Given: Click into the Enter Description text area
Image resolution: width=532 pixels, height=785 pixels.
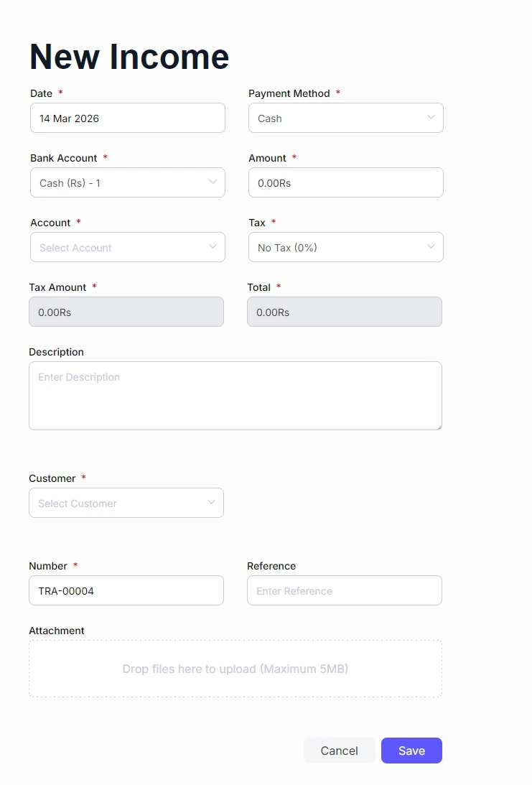Looking at the screenshot, I should click(x=235, y=395).
